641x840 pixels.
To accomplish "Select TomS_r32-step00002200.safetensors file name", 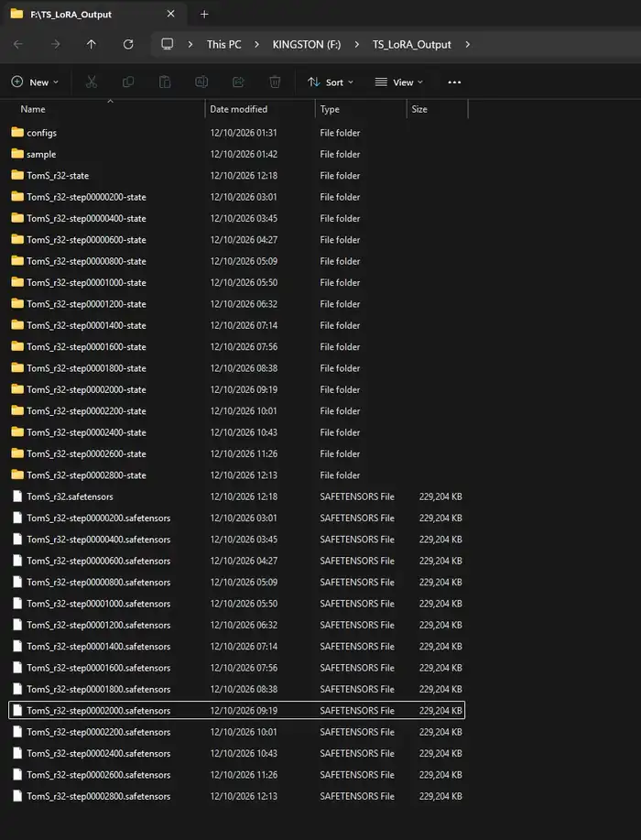I will point(99,732).
